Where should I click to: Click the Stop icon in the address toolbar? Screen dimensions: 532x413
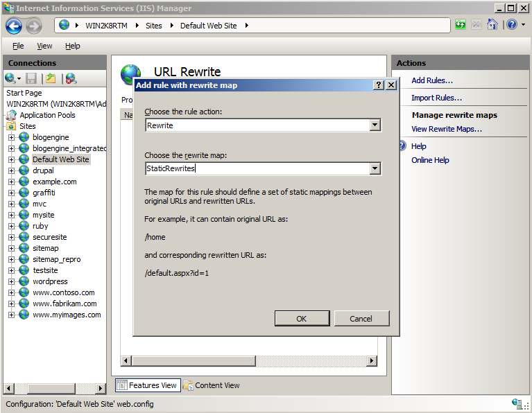pyautogui.click(x=476, y=25)
